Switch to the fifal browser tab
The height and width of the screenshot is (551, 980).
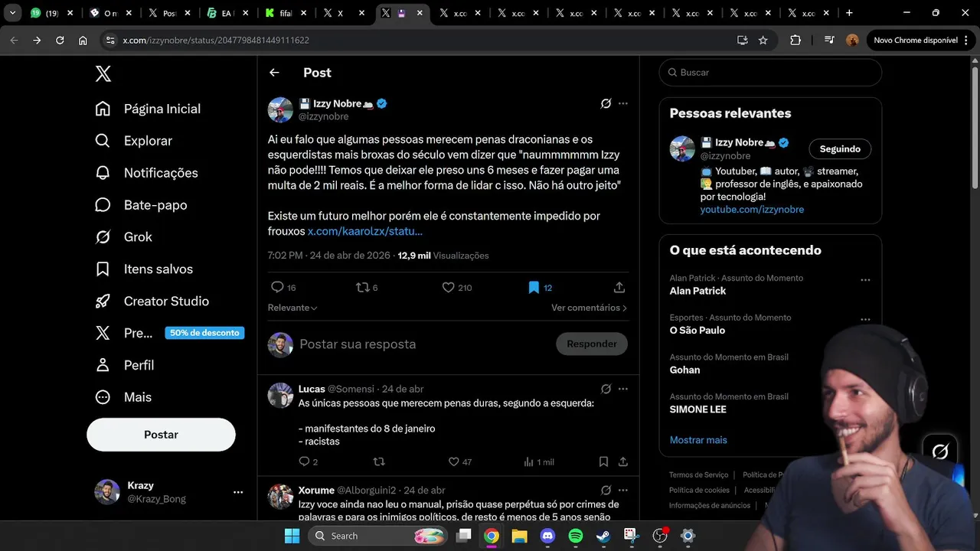(286, 13)
